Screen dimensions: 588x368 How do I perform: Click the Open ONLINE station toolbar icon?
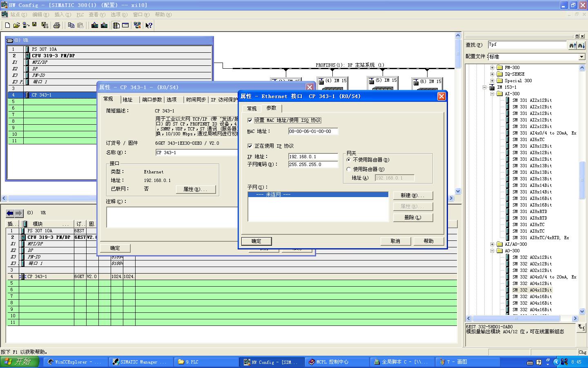click(x=26, y=25)
